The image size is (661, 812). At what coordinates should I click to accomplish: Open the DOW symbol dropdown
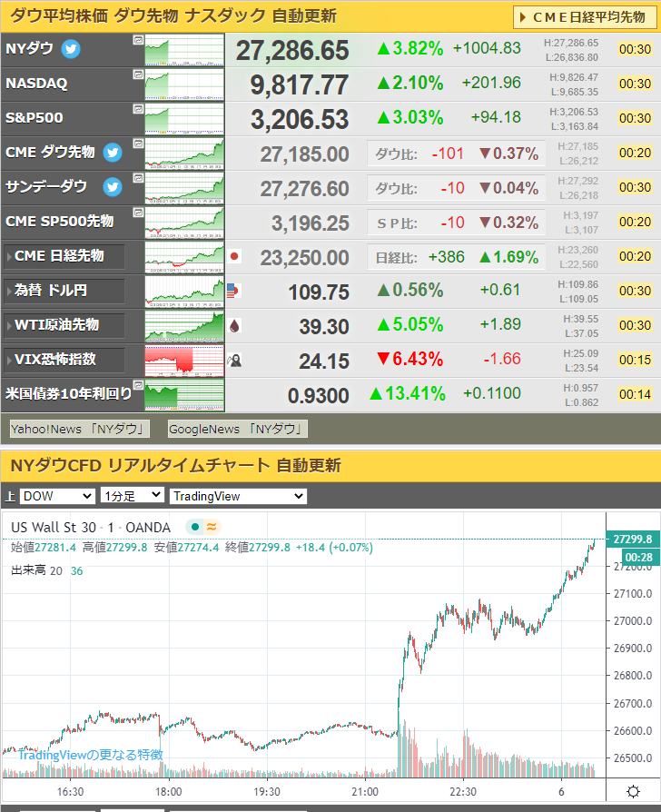click(57, 496)
